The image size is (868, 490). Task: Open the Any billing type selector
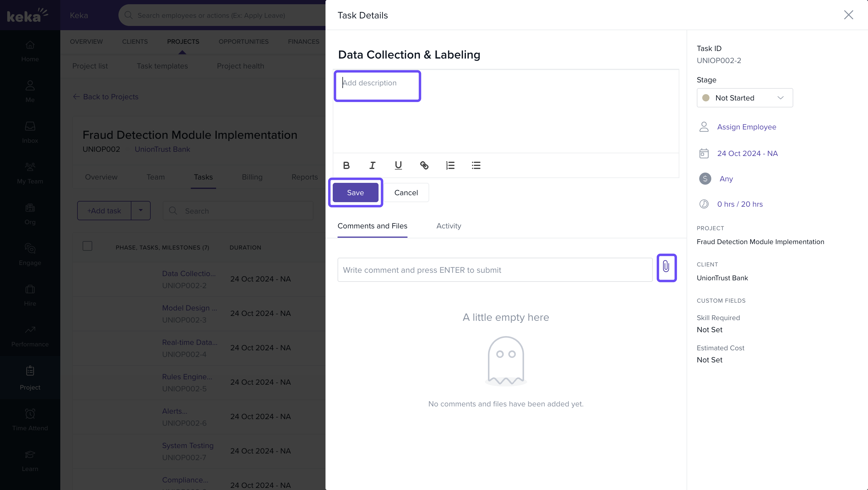[726, 179]
